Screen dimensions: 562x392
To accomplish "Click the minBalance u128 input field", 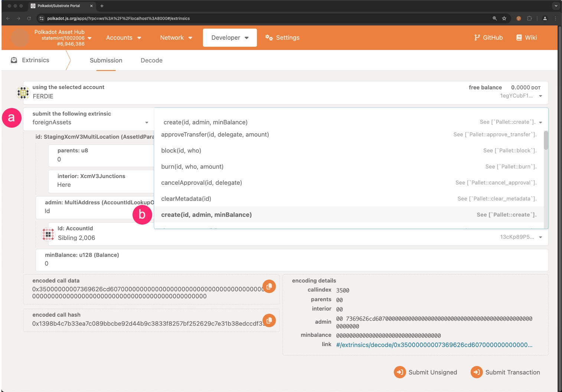I will point(292,260).
